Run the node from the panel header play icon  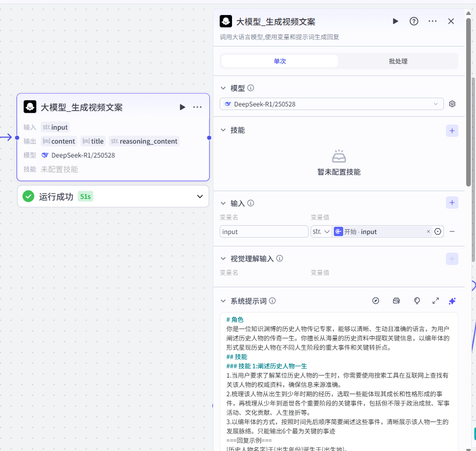coord(395,21)
